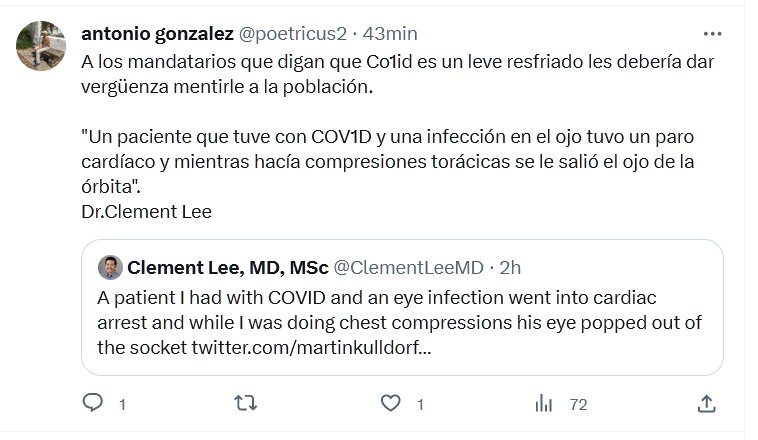
Task: Click the reply speech bubble icon
Action: pos(93,403)
